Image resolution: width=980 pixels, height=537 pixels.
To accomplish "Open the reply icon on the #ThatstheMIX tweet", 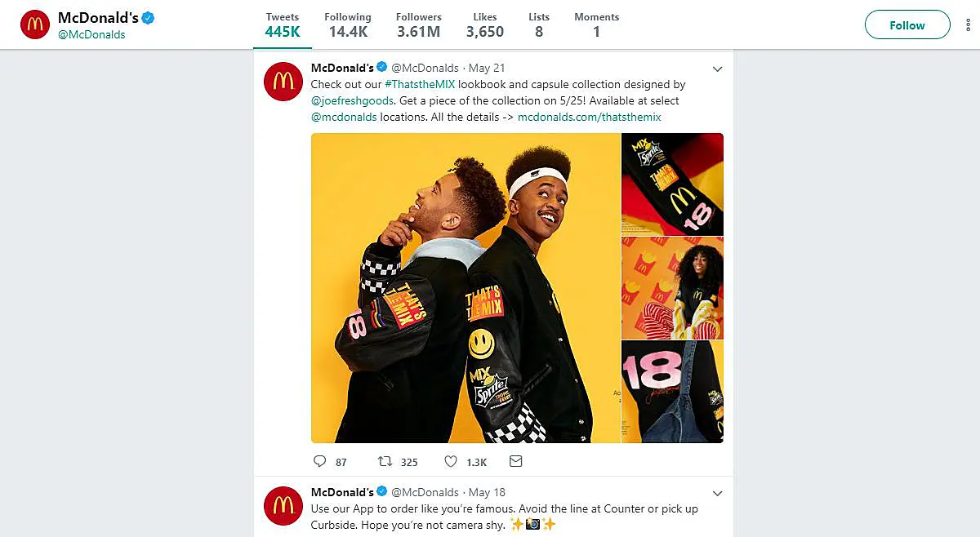I will coord(319,461).
